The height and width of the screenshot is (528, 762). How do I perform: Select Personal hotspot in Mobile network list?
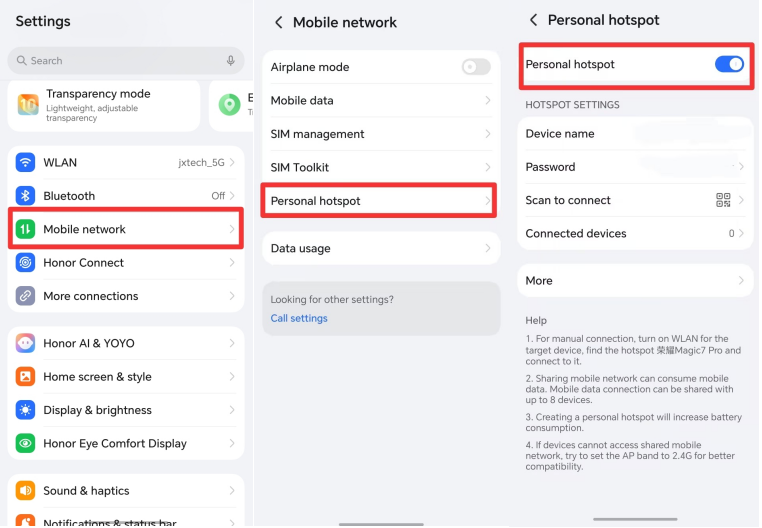380,201
